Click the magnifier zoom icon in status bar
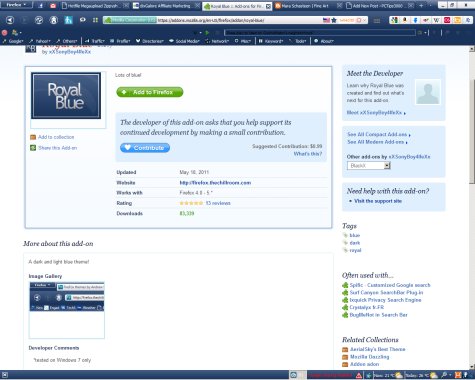This screenshot has height=380, width=475. 444,375
